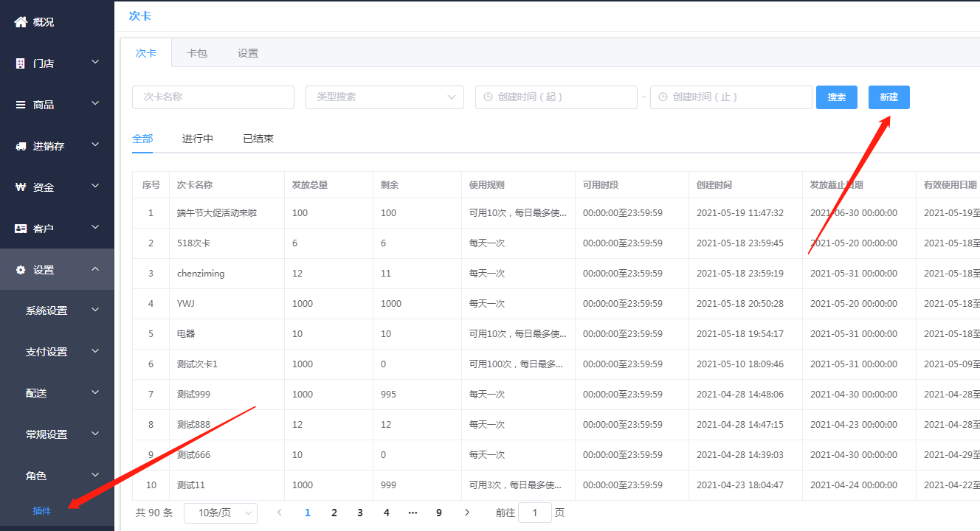
Task: Focus the 次卡名称 search field
Action: pyautogui.click(x=213, y=97)
